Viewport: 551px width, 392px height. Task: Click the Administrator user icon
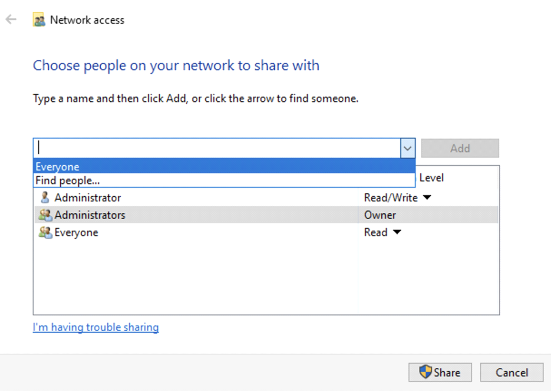[x=44, y=198]
